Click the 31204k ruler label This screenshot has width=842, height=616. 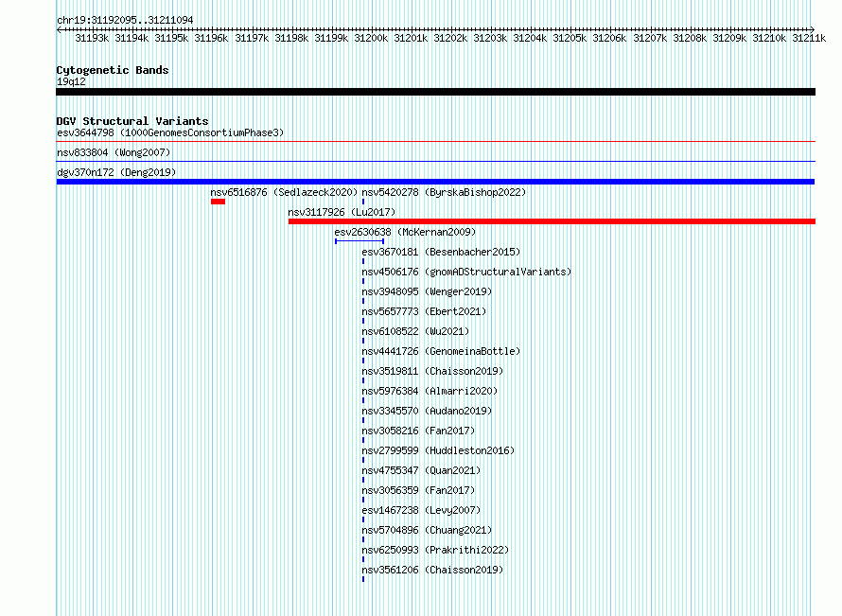pyautogui.click(x=530, y=38)
